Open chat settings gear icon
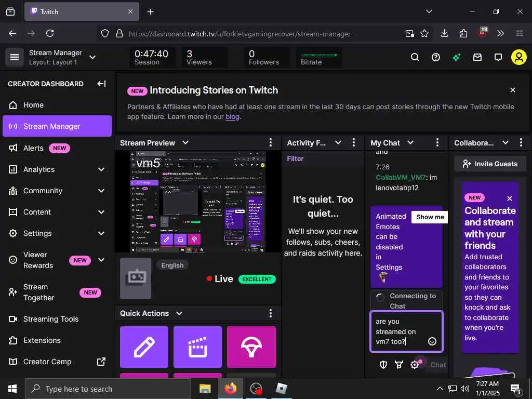This screenshot has height=399, width=532. [414, 365]
